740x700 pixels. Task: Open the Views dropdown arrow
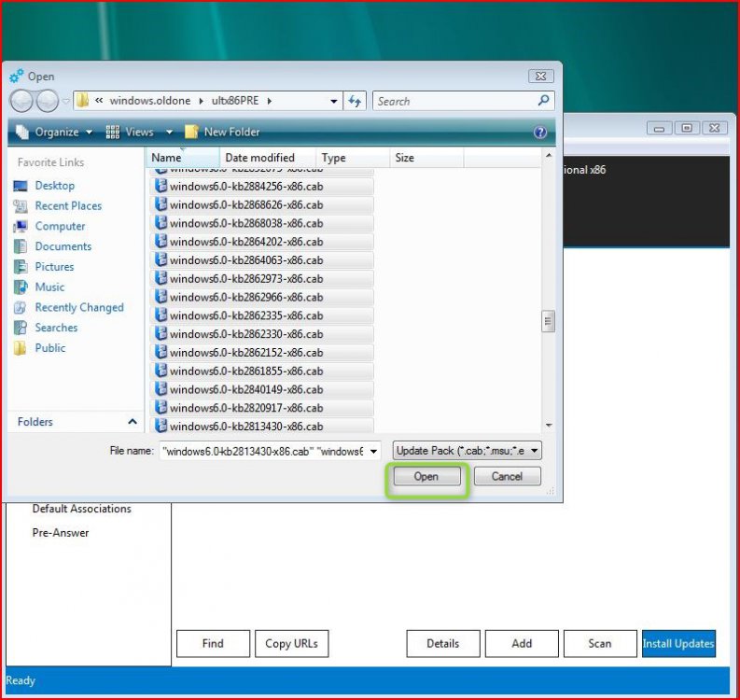[169, 133]
